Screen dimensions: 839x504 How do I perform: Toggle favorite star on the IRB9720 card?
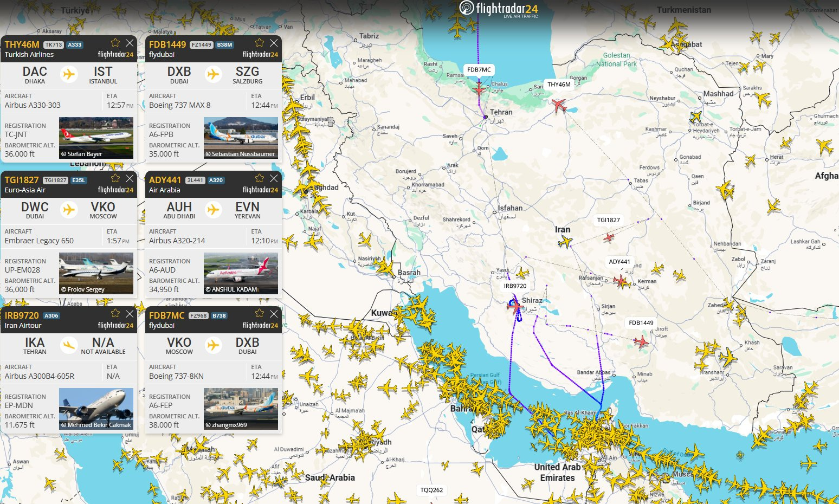[x=115, y=314]
